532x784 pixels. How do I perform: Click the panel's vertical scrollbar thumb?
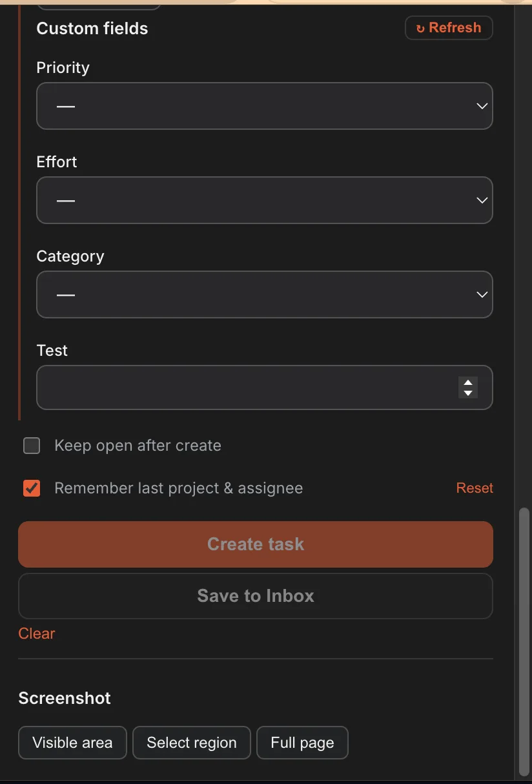(x=524, y=642)
